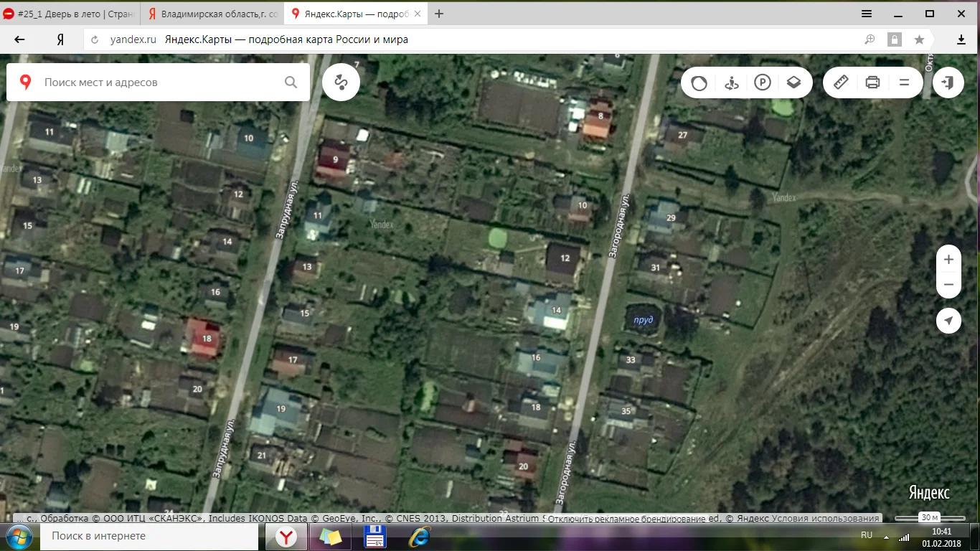Click the RU language indicator
Viewport: 980px width, 551px height.
pos(867,535)
